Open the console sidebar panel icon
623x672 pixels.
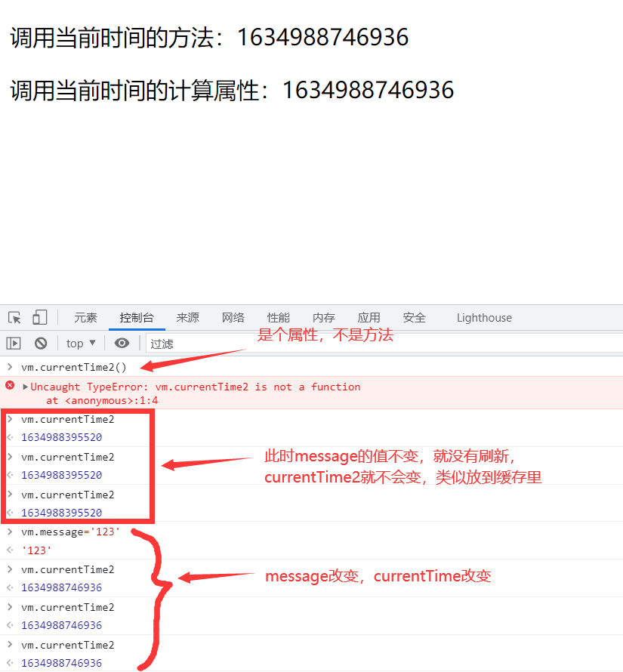click(x=14, y=343)
